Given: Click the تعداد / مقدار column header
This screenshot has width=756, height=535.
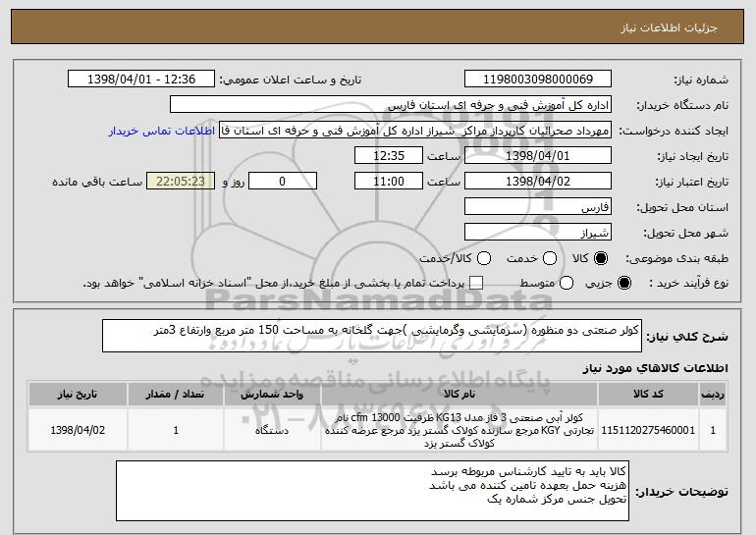Looking at the screenshot, I should pos(176,395).
